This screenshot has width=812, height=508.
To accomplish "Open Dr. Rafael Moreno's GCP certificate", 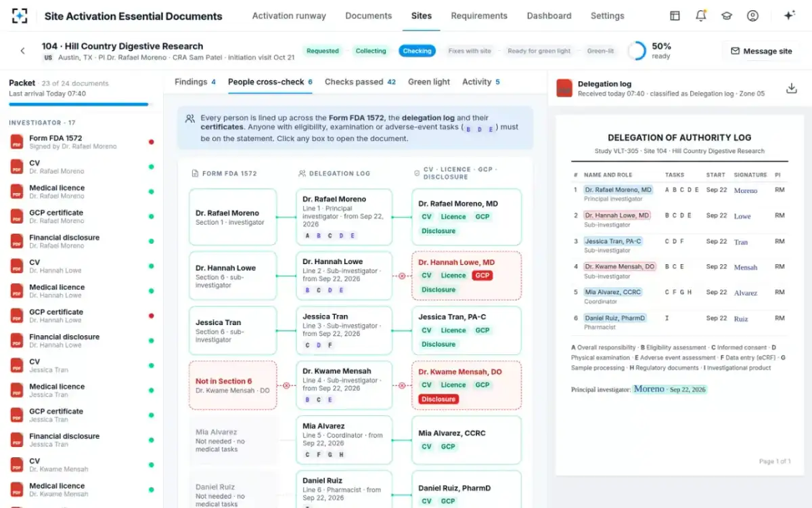I will 81,216.
